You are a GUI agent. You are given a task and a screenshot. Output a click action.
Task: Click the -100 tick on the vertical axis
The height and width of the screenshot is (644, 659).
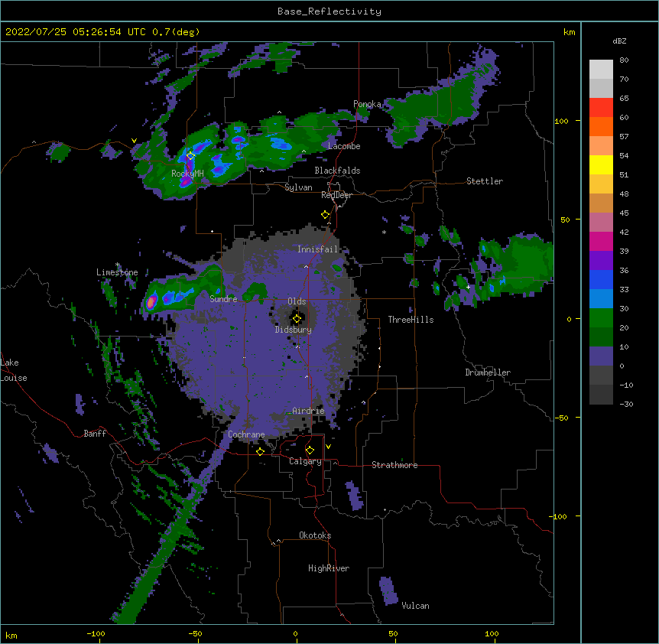(559, 516)
